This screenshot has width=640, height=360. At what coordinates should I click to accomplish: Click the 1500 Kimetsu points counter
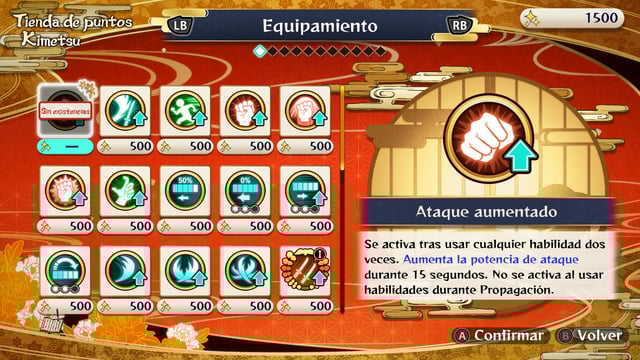click(572, 18)
